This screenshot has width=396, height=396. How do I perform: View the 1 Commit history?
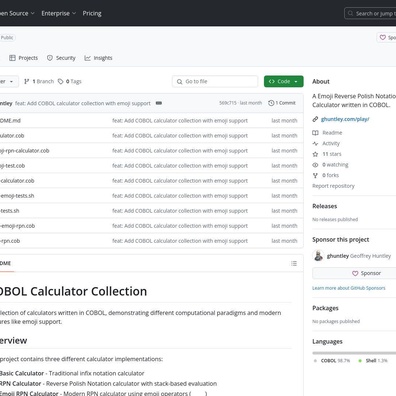tap(282, 103)
